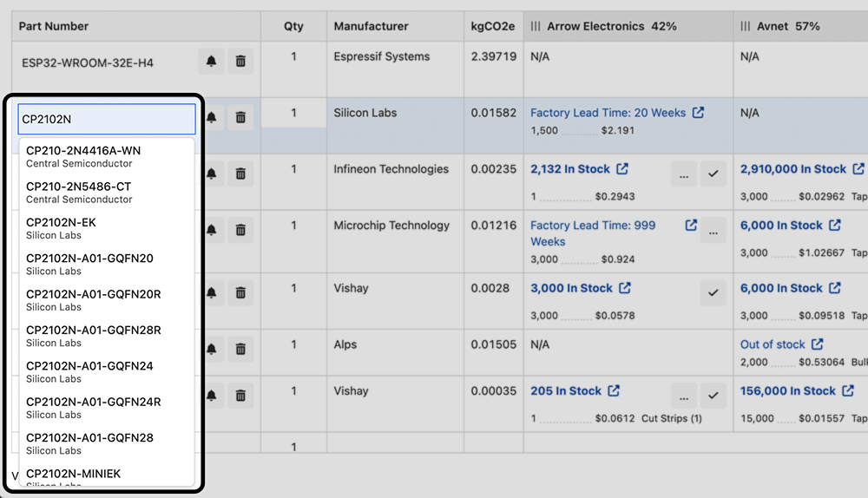Delete the Infineon Technologies row
Viewport: 868px width, 498px height.
240,174
